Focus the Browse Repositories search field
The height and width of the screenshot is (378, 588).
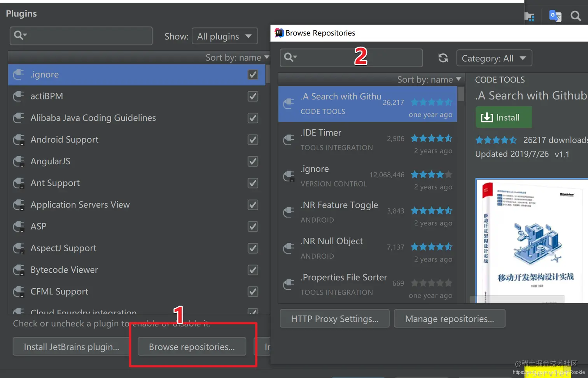point(351,58)
